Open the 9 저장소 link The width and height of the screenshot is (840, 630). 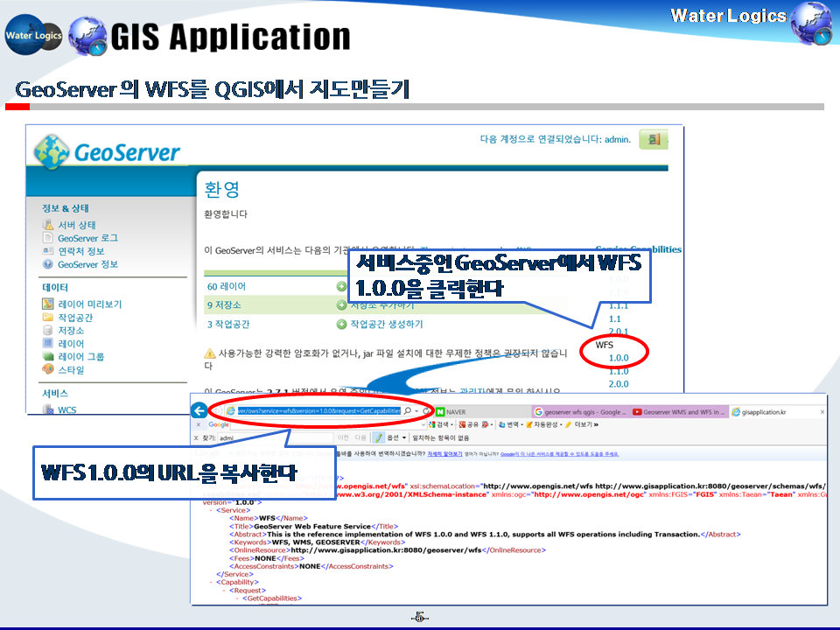tap(224, 305)
